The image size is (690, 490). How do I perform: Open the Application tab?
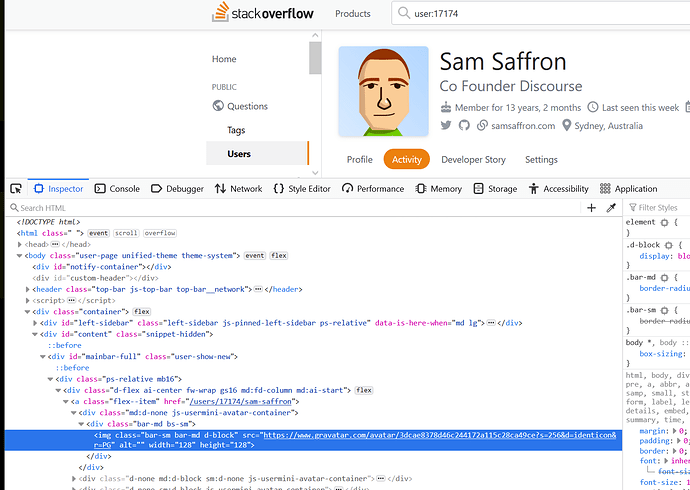629,189
